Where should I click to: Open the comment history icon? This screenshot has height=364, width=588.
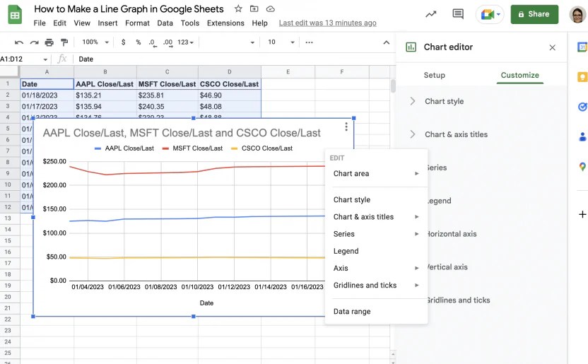(x=457, y=14)
